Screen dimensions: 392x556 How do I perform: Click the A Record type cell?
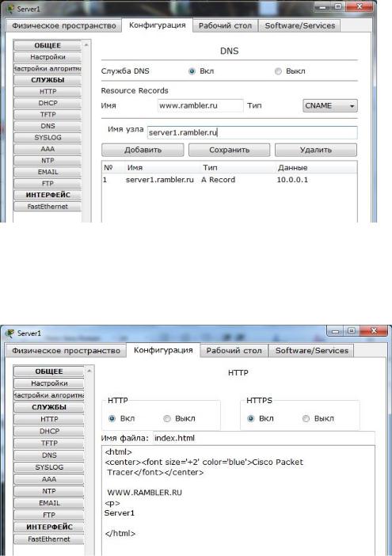click(218, 180)
